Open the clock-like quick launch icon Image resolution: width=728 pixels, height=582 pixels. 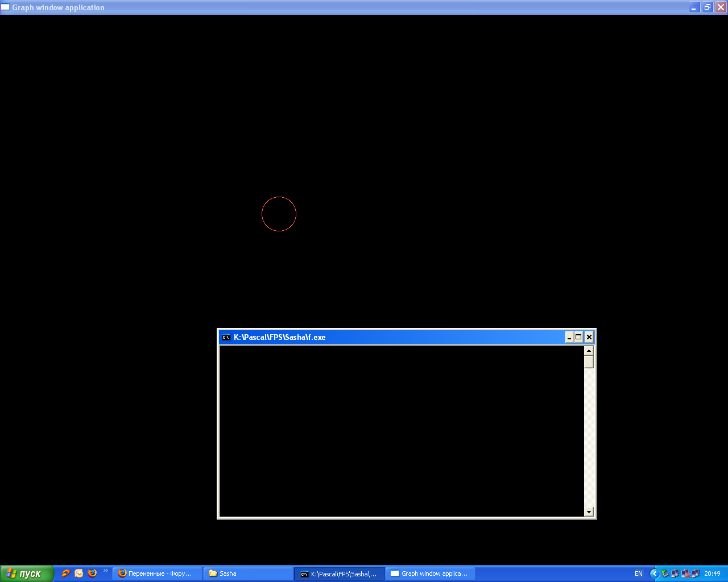click(79, 573)
